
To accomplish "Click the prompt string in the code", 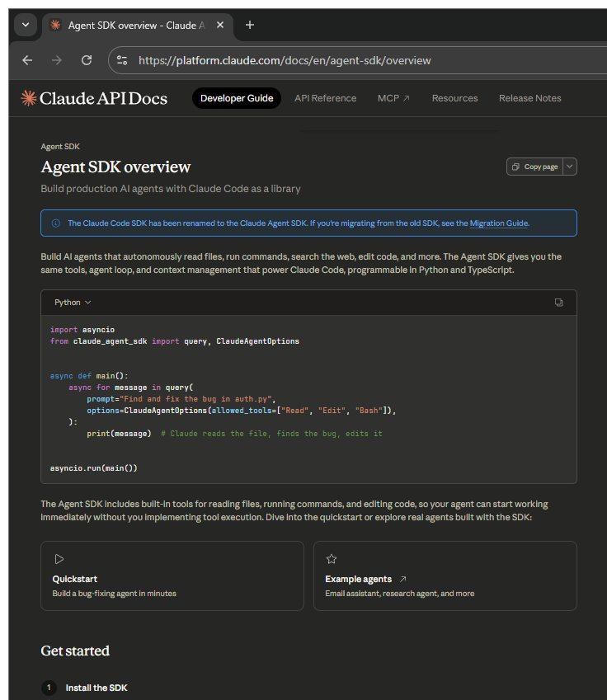I will 197,399.
